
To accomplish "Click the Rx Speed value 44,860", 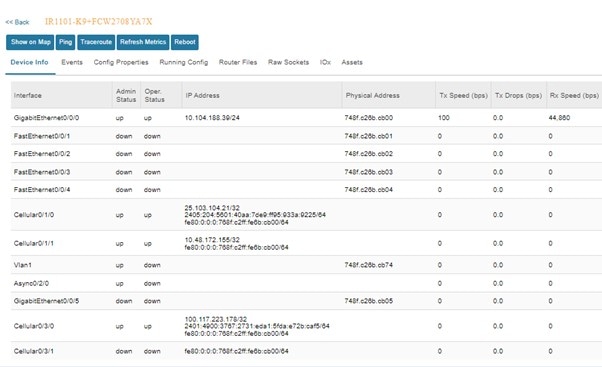I will 559,118.
